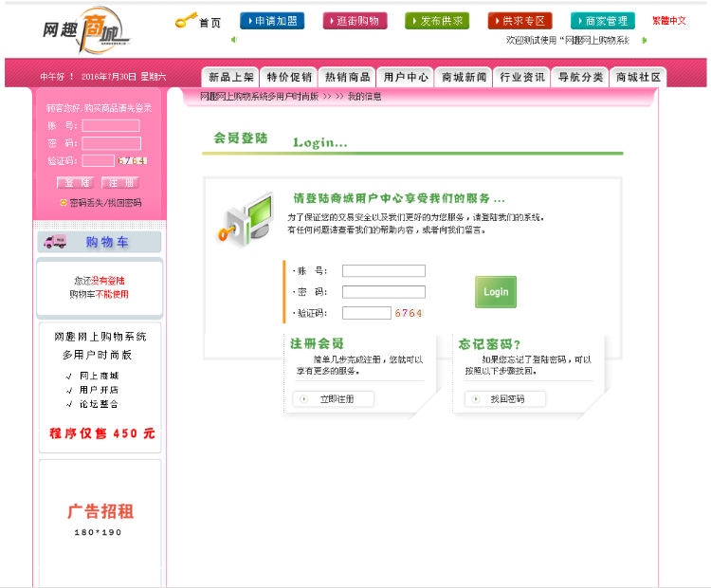Click the 找回密码 button
This screenshot has height=588, width=711.
point(504,399)
